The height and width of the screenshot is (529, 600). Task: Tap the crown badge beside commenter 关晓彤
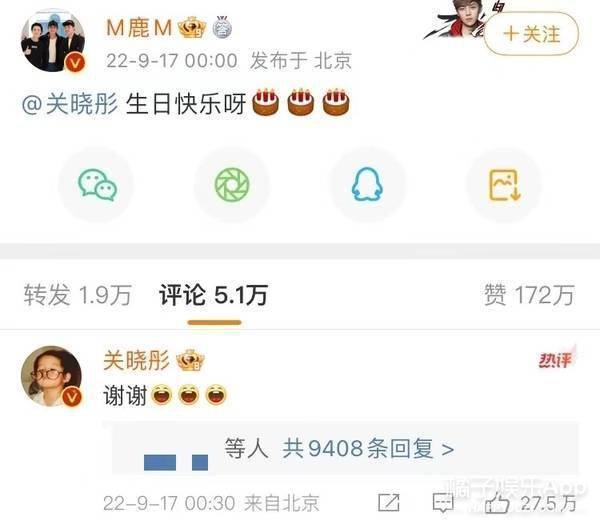click(x=190, y=360)
